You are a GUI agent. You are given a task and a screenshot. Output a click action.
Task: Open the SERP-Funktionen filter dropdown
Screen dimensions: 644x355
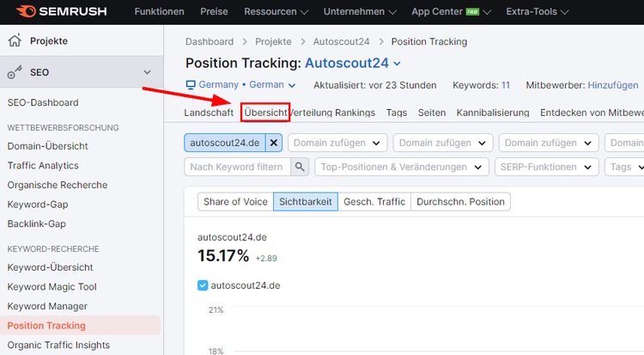click(547, 167)
